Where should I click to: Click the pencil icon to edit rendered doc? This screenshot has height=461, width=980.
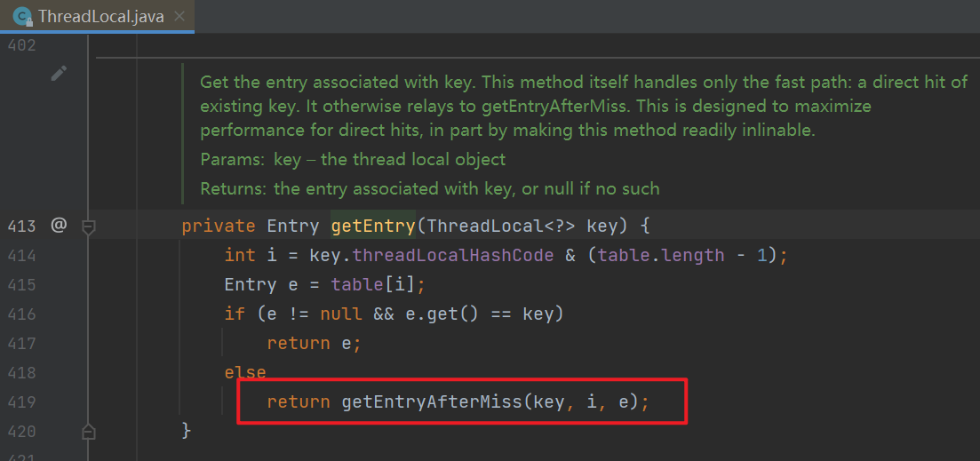[59, 74]
